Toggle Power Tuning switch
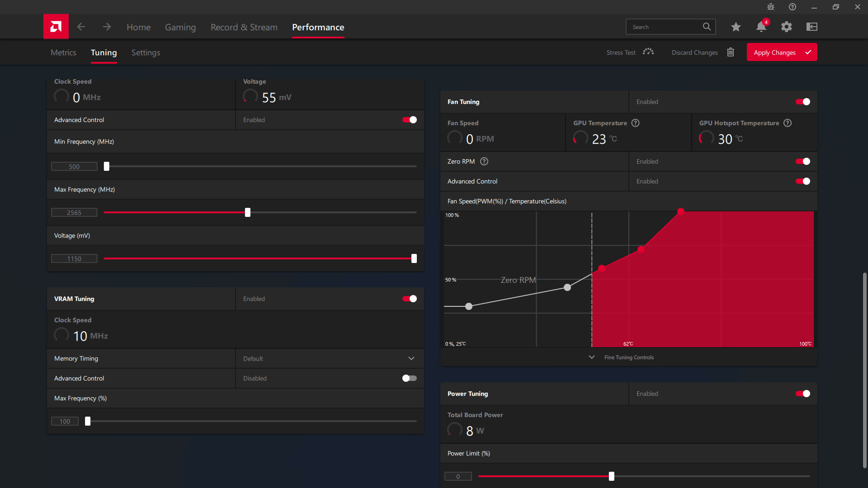Viewport: 868px width, 488px height. coord(803,394)
